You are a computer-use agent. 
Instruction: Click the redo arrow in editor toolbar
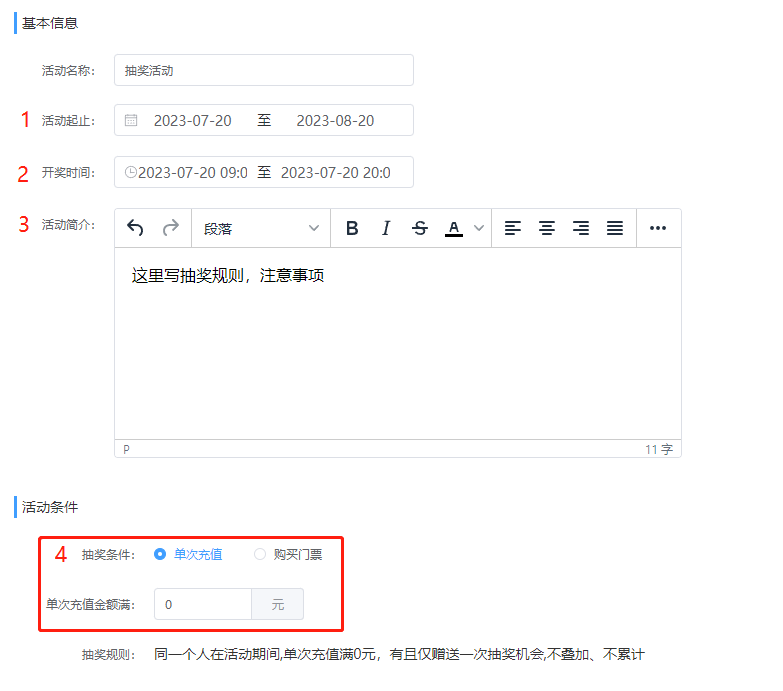[x=170, y=228]
